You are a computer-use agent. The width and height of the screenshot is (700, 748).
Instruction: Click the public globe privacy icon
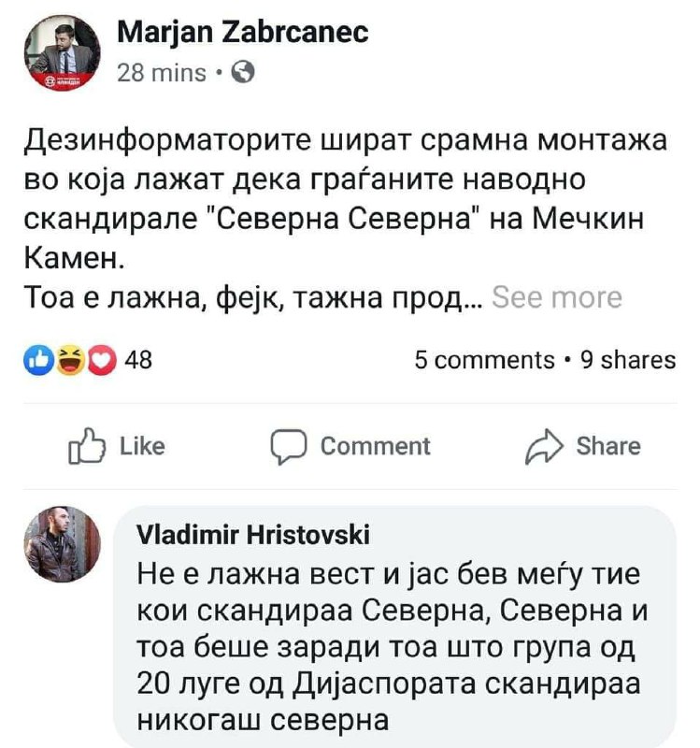pos(241,72)
